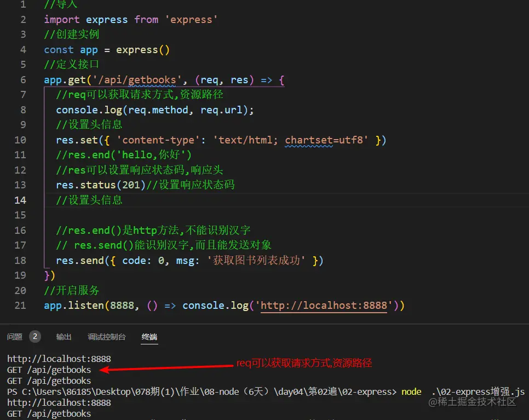The image size is (529, 420).
Task: Open the http://localhost:8888 link in code line 21
Action: [324, 306]
